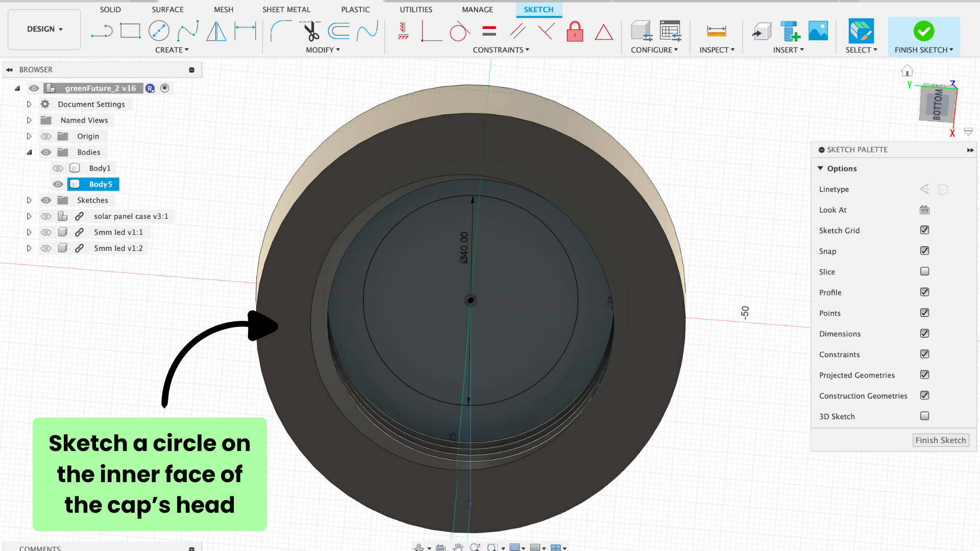Select the Sketch Dimension tool
Screen dimensions: 980x551
[245, 31]
